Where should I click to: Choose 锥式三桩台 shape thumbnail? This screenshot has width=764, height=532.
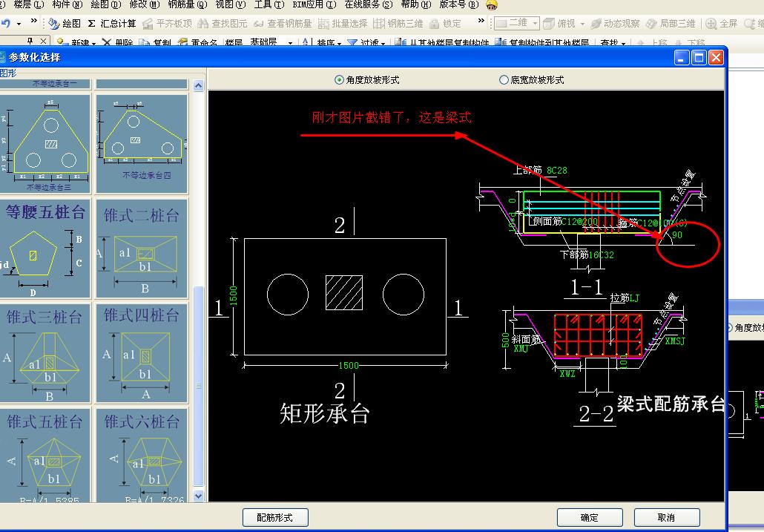click(45, 353)
